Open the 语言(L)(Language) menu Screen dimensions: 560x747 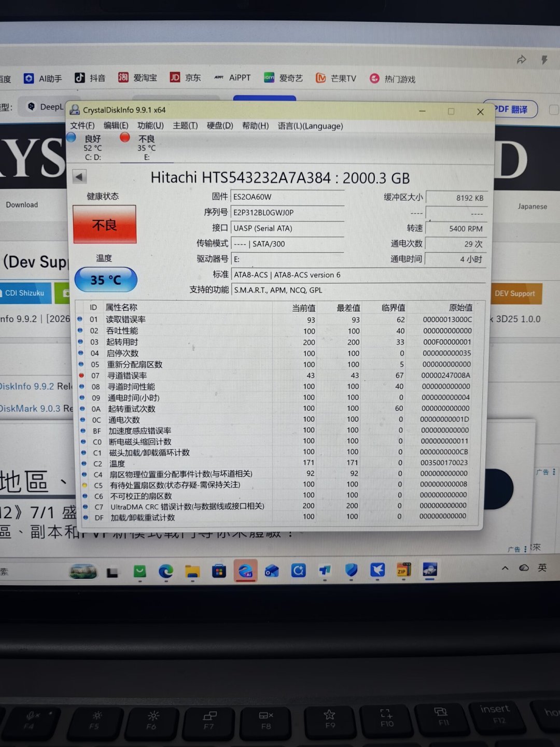pos(310,126)
